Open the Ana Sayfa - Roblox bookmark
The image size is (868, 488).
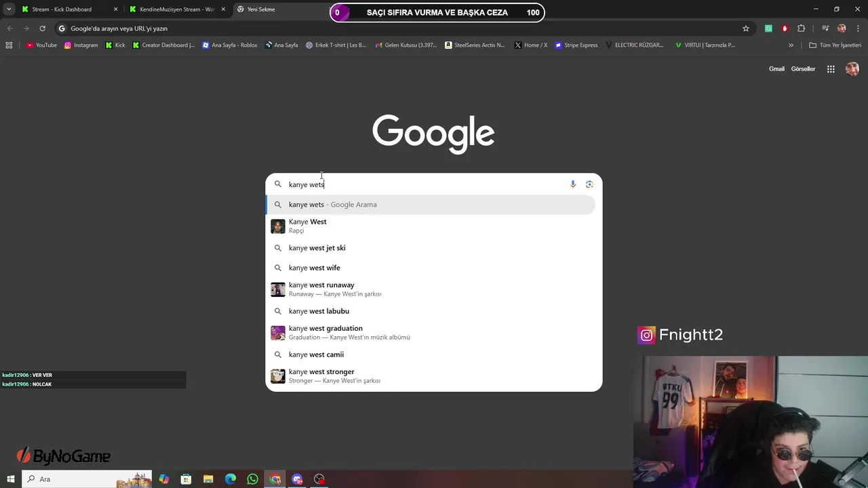click(230, 45)
